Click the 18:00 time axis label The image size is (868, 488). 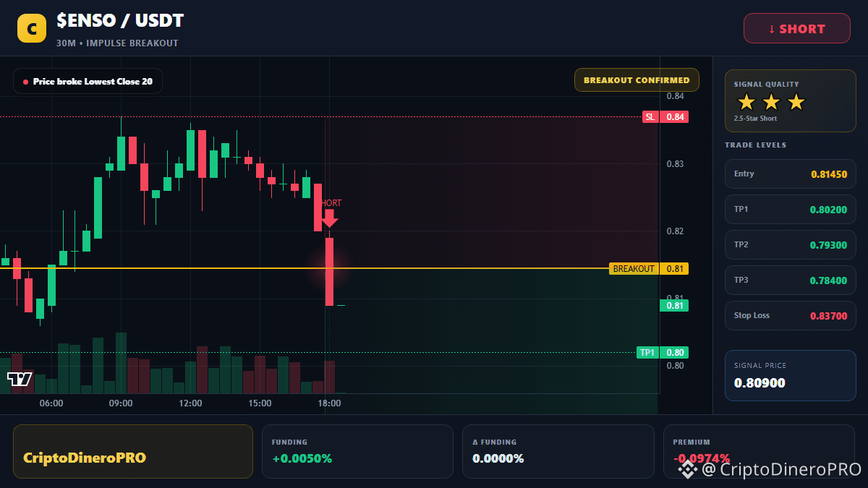[x=329, y=403]
